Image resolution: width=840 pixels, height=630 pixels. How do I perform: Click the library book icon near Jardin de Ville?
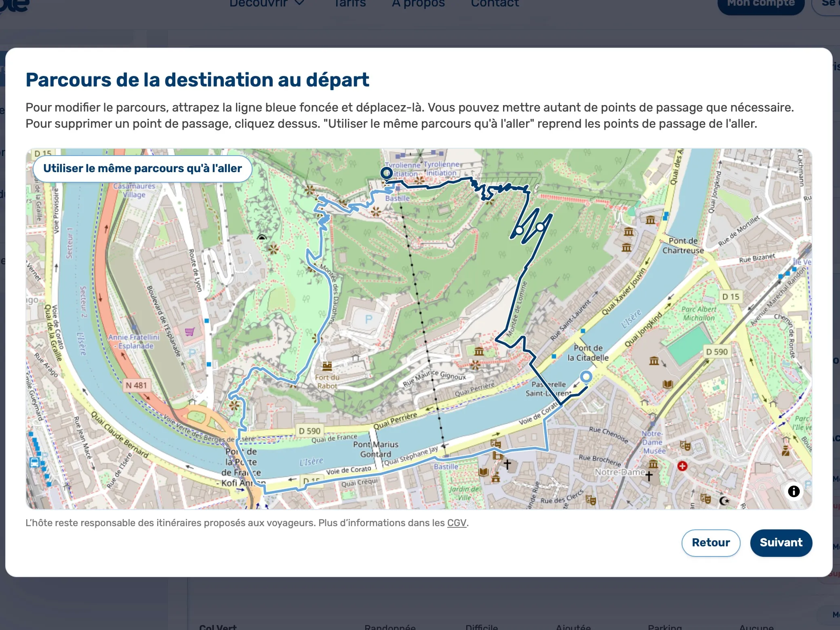tap(483, 472)
